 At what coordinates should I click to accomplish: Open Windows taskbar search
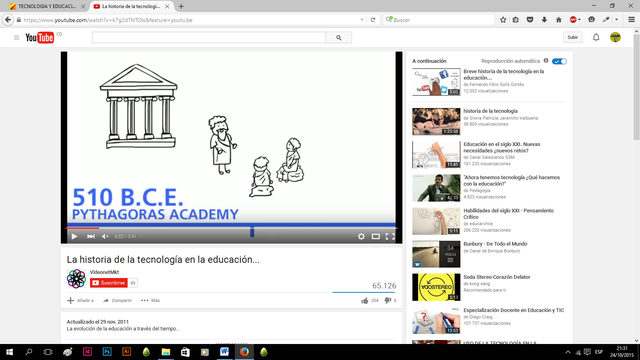click(x=29, y=352)
